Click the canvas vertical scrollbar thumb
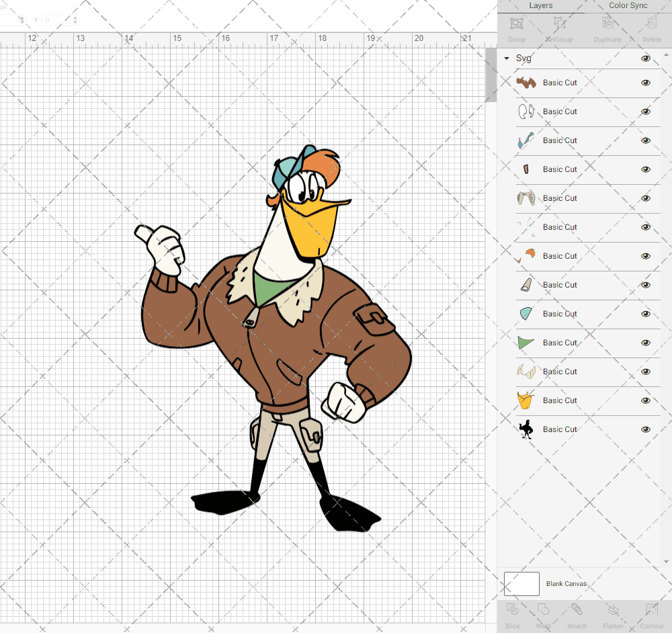Viewport: 672px width, 633px height. [491, 75]
